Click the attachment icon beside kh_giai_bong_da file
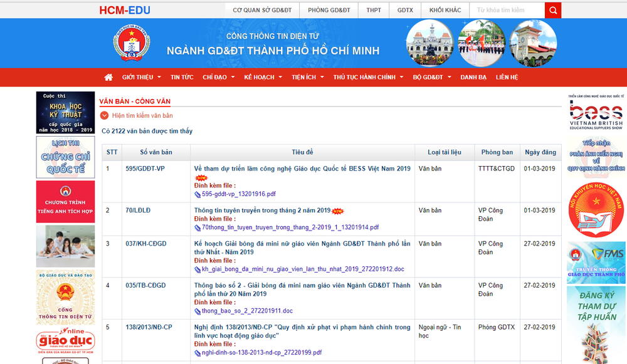 click(x=198, y=269)
